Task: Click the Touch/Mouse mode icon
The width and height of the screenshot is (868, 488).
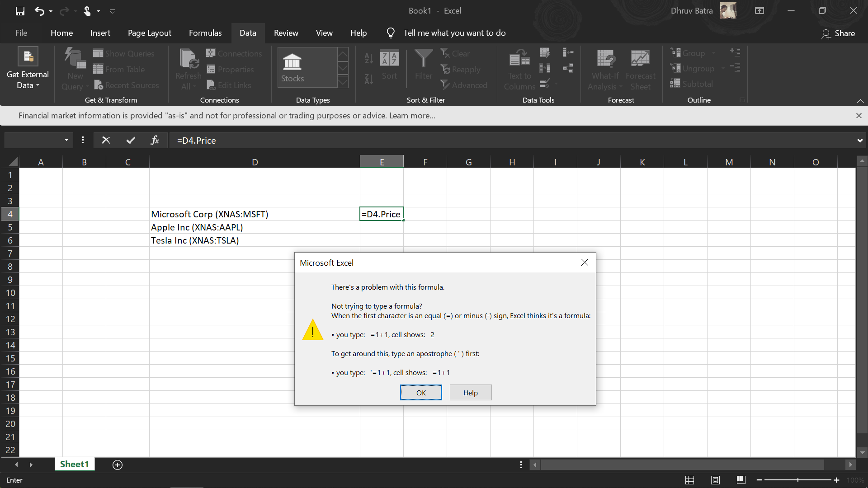Action: pos(87,11)
